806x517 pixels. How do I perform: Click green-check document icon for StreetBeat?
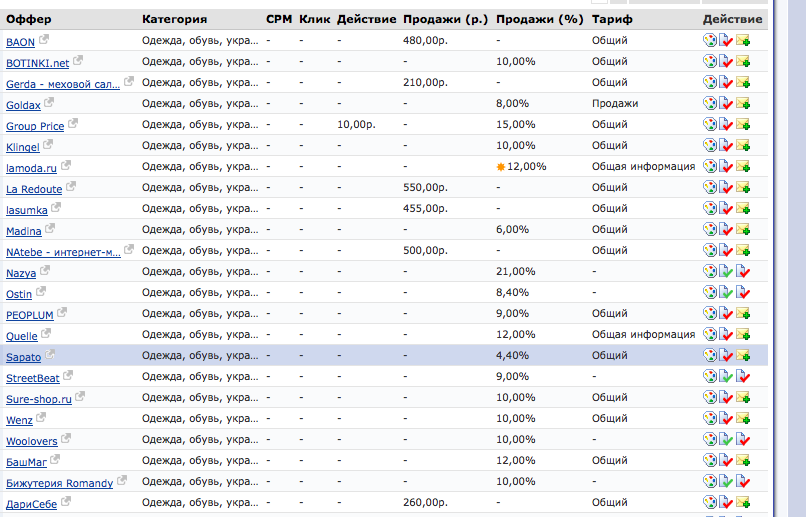tap(726, 376)
